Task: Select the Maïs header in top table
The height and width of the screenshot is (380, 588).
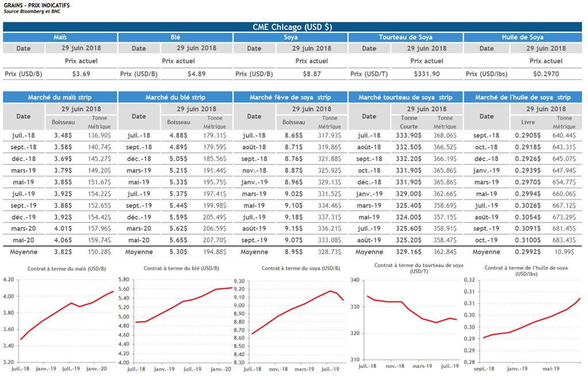Action: [x=60, y=37]
